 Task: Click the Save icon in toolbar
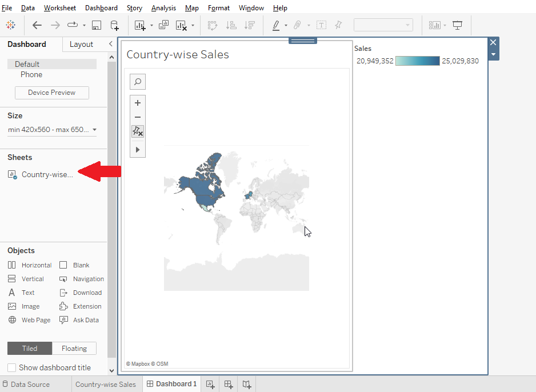[x=97, y=25]
